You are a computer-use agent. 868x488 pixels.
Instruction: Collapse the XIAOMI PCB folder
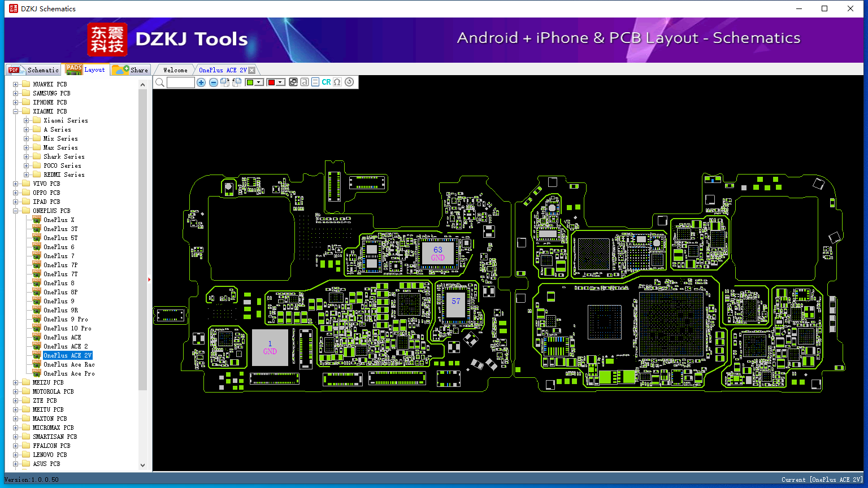click(16, 111)
